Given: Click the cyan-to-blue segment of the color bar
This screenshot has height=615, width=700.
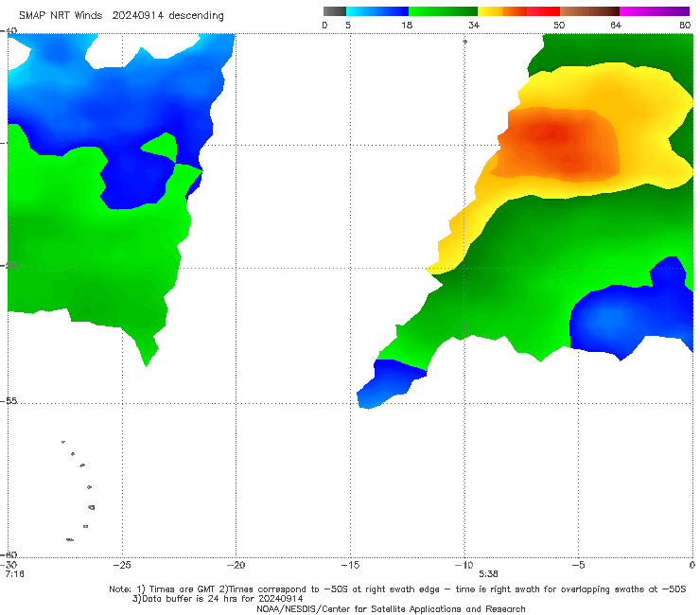Looking at the screenshot, I should [377, 11].
